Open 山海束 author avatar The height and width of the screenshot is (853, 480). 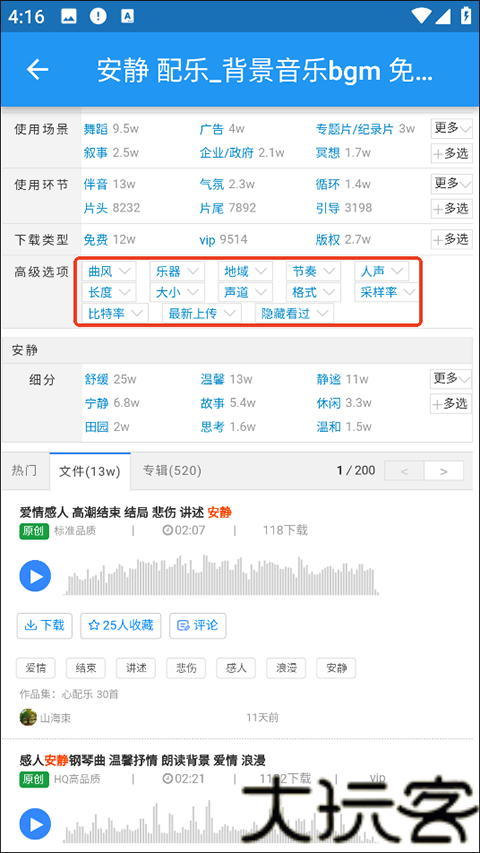[28, 717]
